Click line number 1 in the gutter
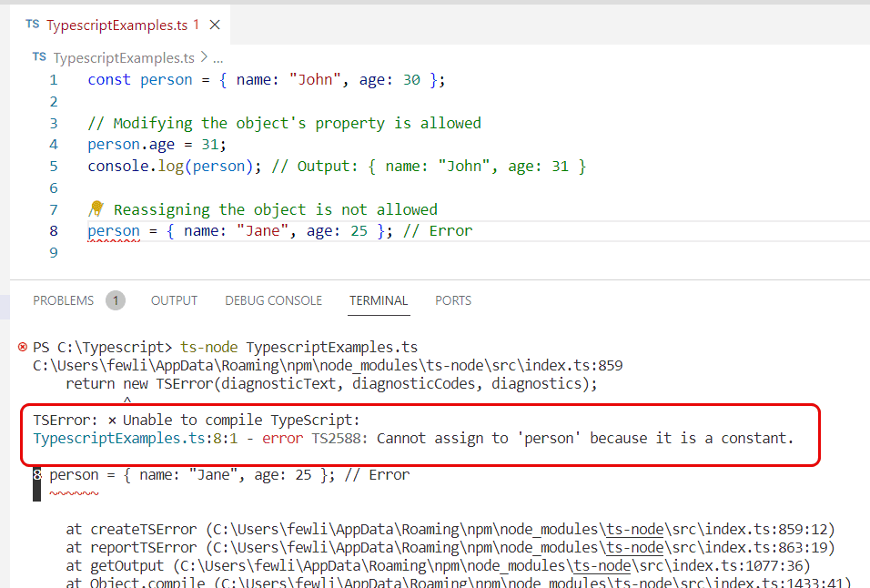 point(54,80)
